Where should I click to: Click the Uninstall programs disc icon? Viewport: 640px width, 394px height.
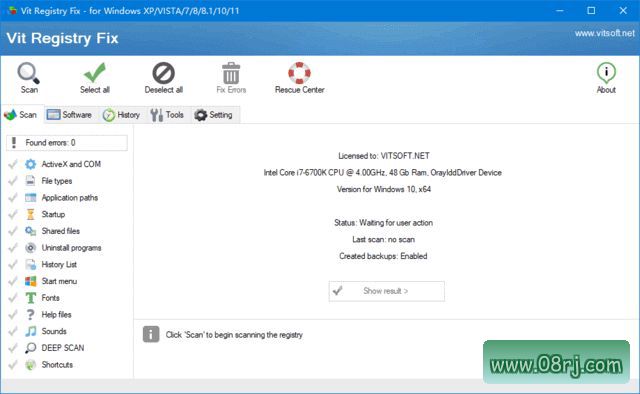(x=30, y=248)
